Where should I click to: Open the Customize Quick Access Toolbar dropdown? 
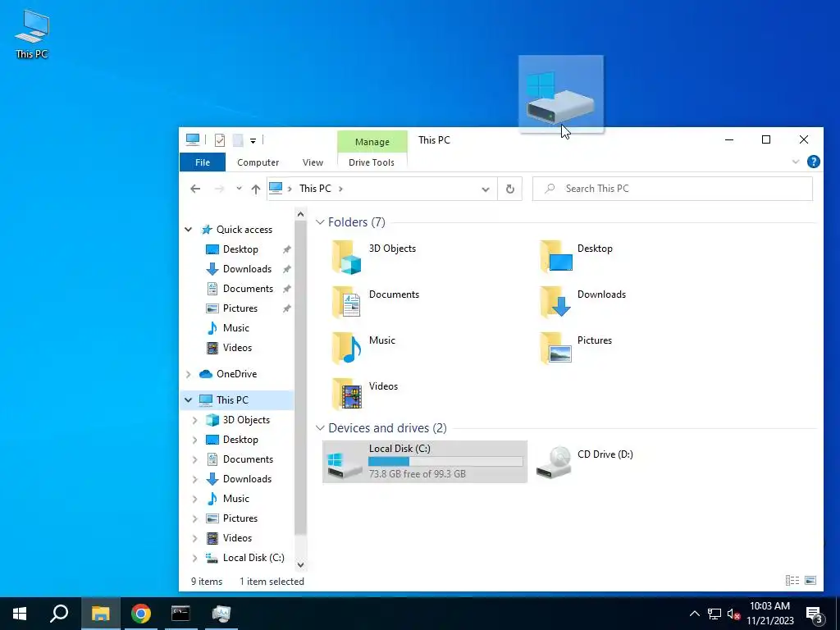(x=253, y=141)
